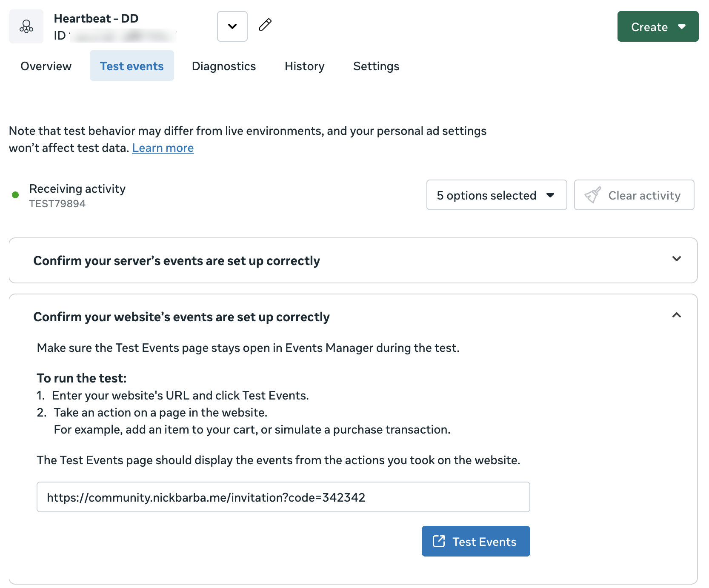The height and width of the screenshot is (588, 709).
Task: Open the Diagnostics tab
Action: click(223, 66)
